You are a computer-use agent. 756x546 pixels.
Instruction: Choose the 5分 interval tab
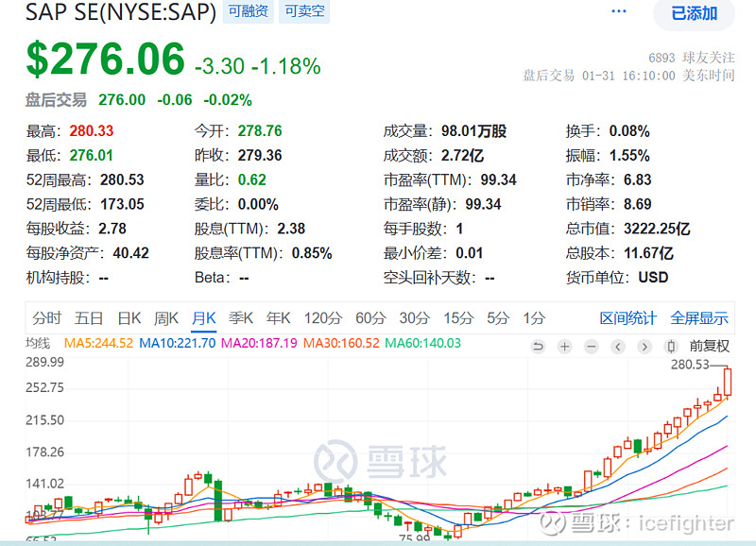click(x=498, y=318)
